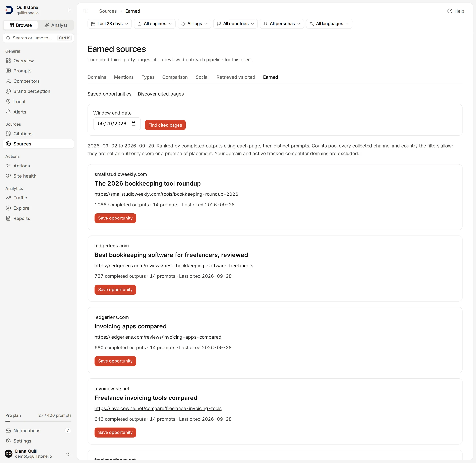Open Citations in the sidebar
The height and width of the screenshot is (463, 476).
click(38, 134)
